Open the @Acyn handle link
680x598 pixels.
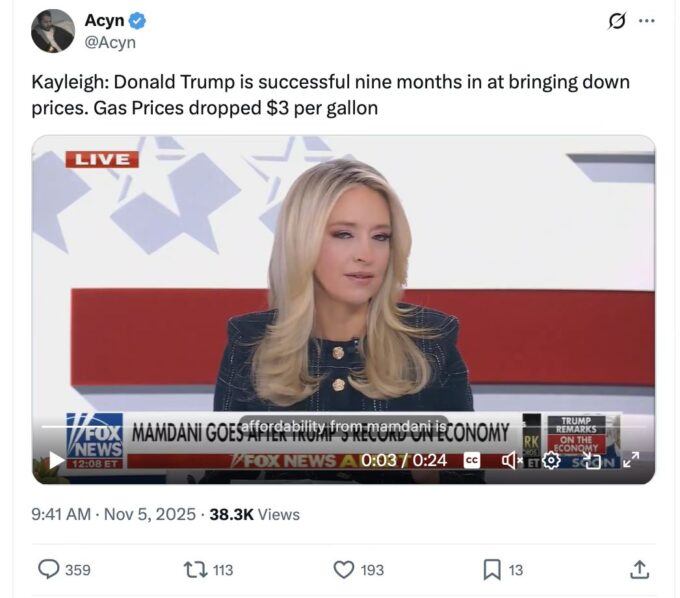(x=110, y=42)
